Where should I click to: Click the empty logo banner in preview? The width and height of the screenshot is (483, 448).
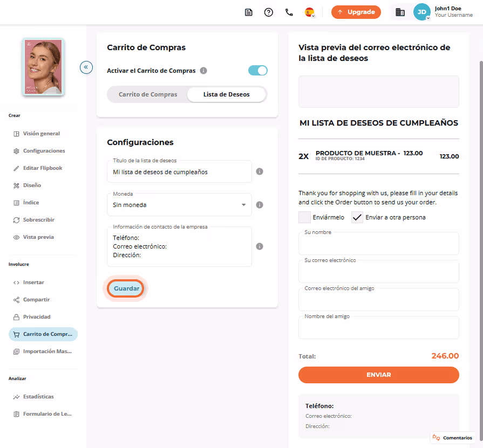pyautogui.click(x=379, y=92)
